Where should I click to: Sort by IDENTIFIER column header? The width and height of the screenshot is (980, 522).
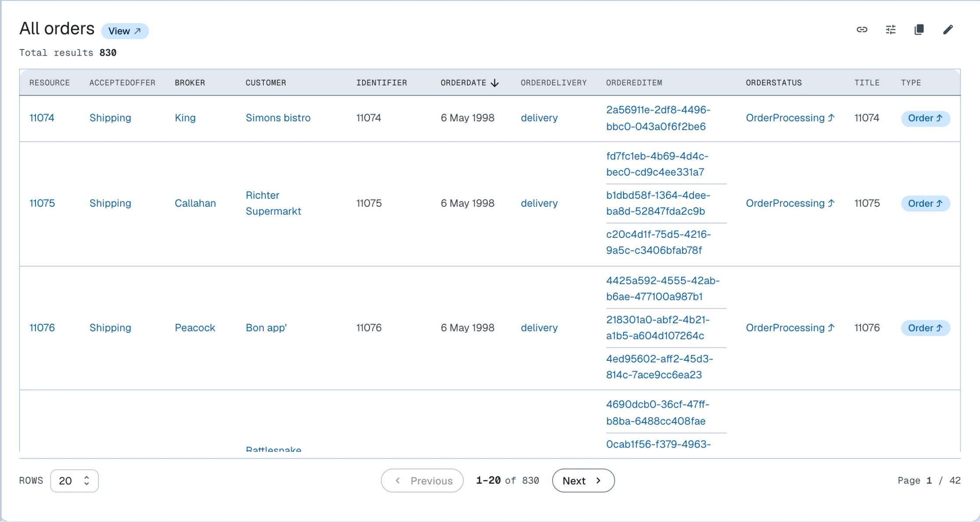click(381, 83)
